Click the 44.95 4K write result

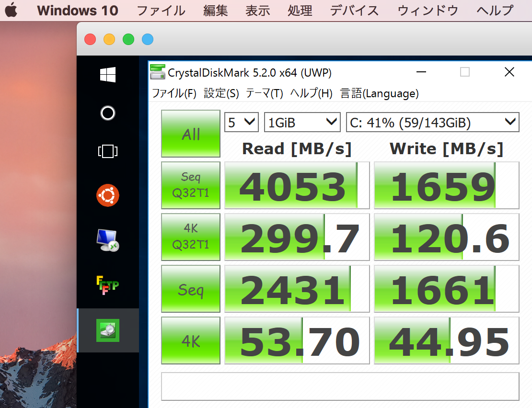[x=447, y=340]
